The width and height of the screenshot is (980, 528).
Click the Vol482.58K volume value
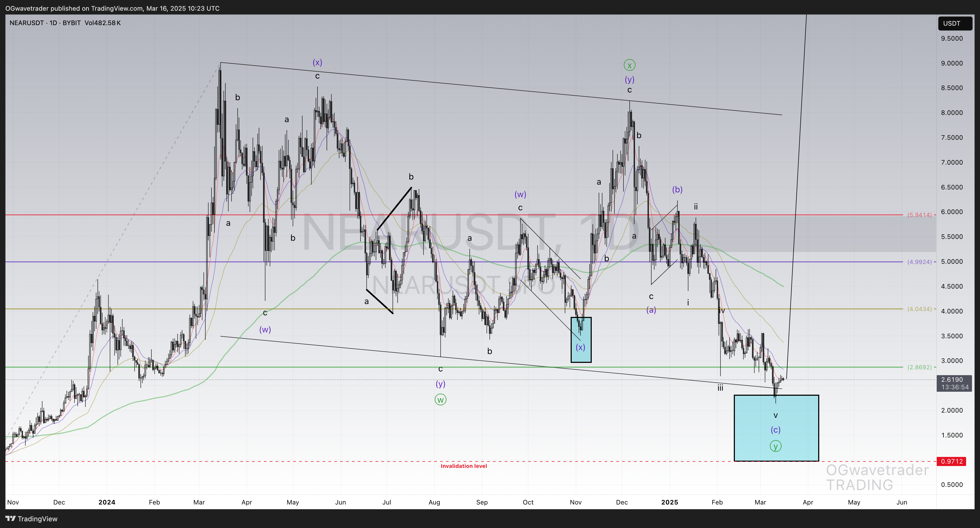pyautogui.click(x=103, y=23)
